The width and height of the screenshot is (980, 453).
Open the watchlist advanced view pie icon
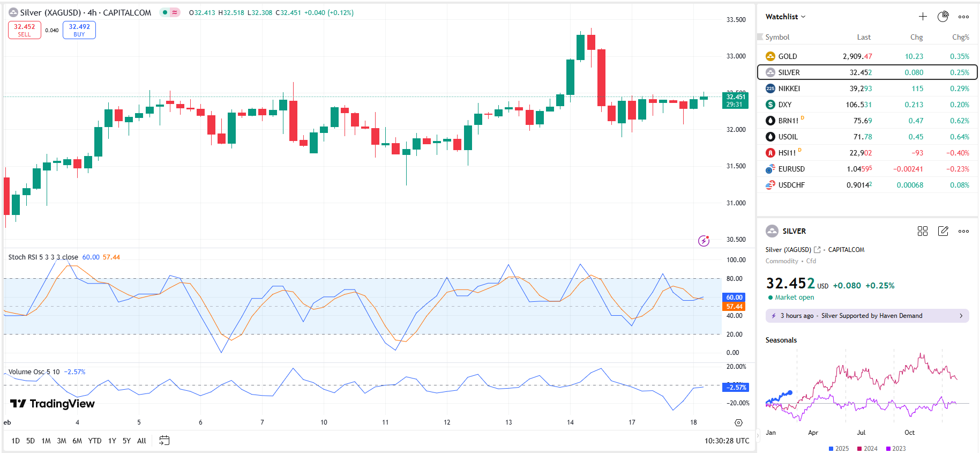(x=943, y=17)
